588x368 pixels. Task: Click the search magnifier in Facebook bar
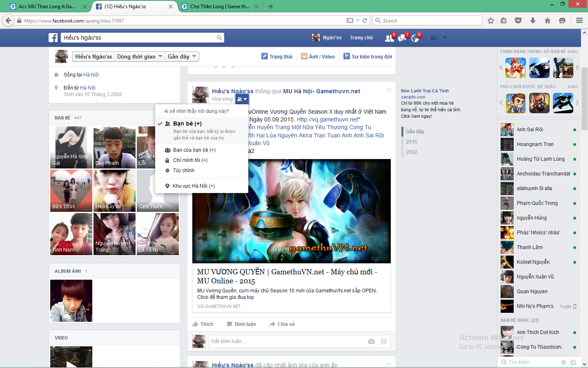point(219,38)
